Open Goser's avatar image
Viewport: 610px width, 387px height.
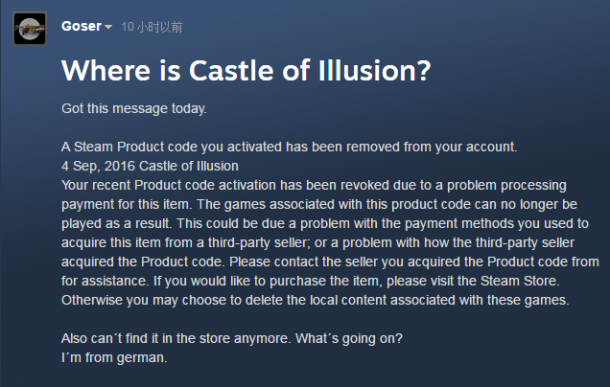coord(30,28)
